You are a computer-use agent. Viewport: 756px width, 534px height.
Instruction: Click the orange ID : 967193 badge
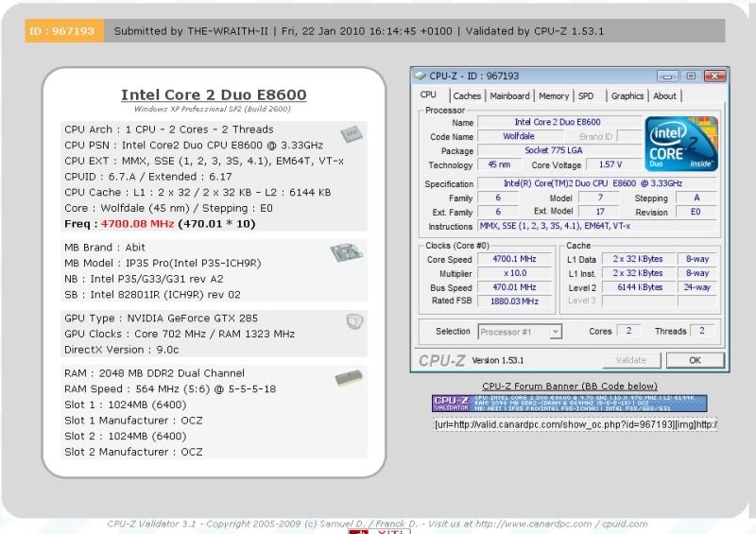64,31
